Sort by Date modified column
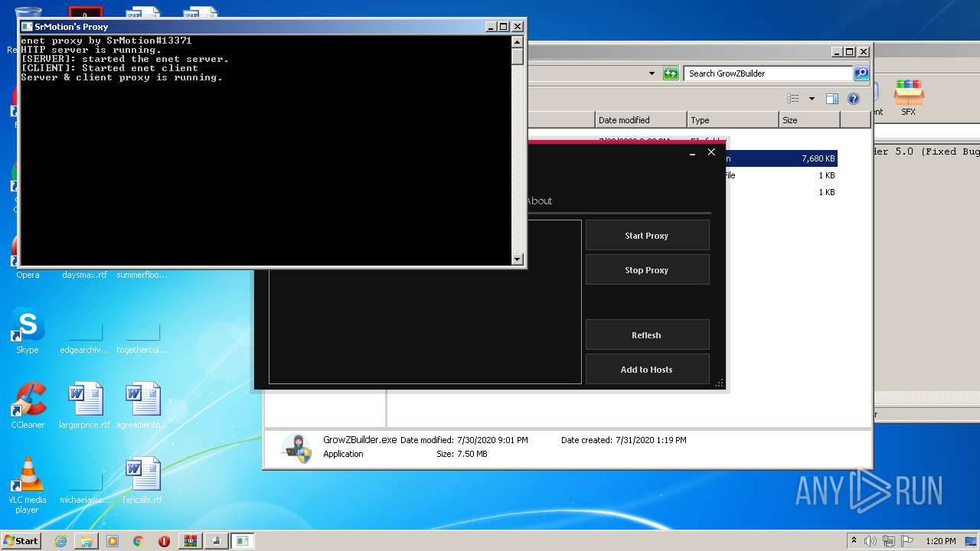This screenshot has height=551, width=980. (641, 120)
